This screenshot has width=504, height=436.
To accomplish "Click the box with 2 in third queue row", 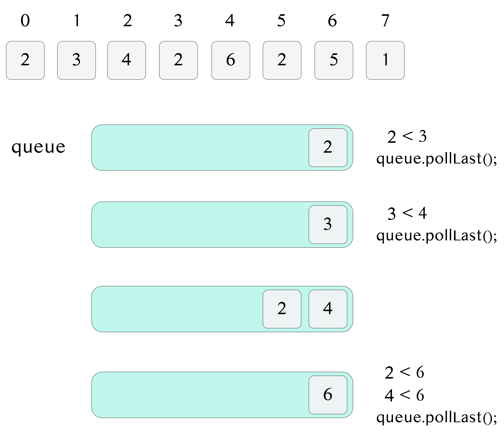I will pyautogui.click(x=282, y=309).
